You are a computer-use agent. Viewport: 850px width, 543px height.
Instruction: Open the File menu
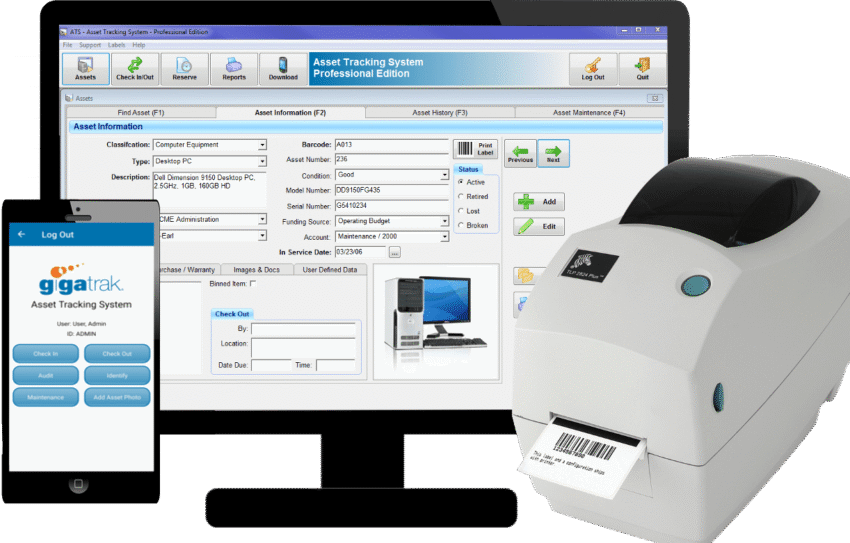[67, 45]
